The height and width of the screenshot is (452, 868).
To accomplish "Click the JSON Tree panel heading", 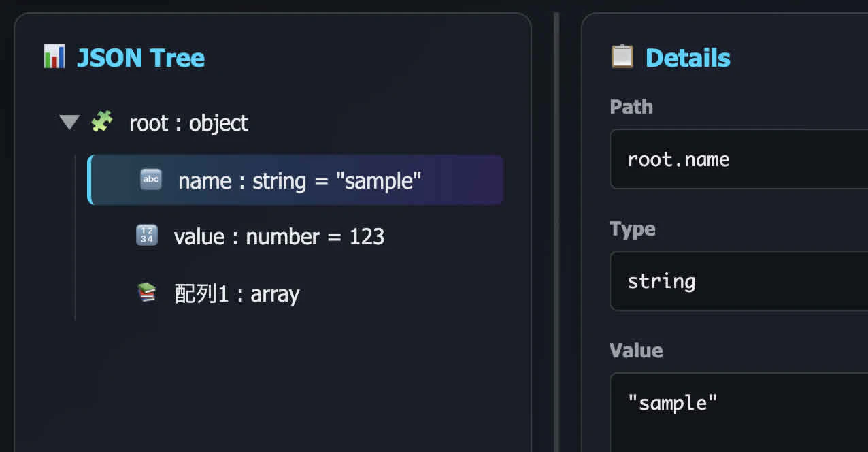I will pyautogui.click(x=141, y=58).
